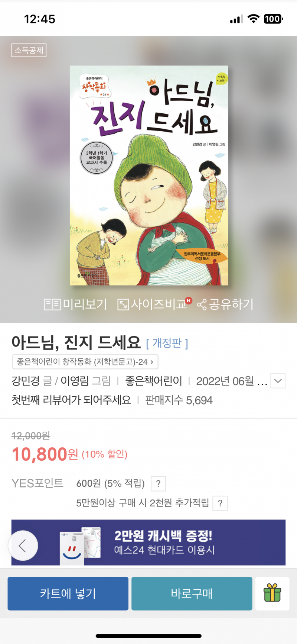Expand publication details with chevron dropdown
Screen dimensions: 297x644
pos(278,381)
